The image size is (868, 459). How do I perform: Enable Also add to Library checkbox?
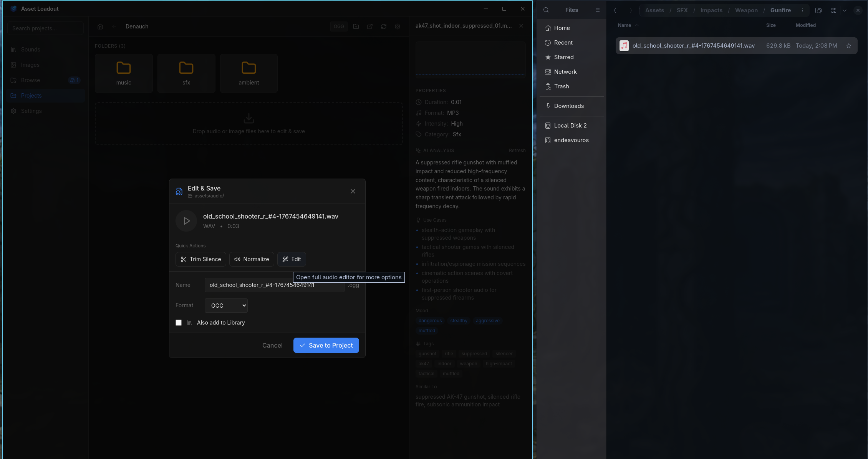tap(179, 323)
